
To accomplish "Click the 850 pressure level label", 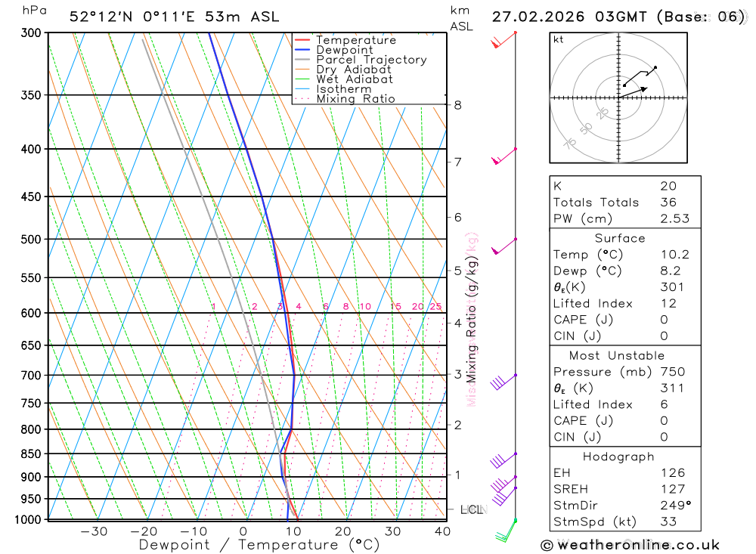I will [31, 453].
